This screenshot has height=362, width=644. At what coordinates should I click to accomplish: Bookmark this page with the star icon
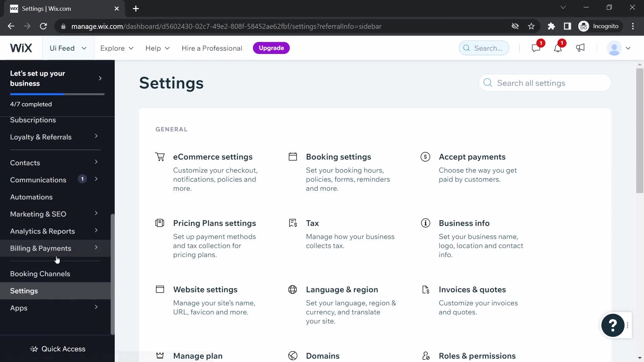coord(531,26)
